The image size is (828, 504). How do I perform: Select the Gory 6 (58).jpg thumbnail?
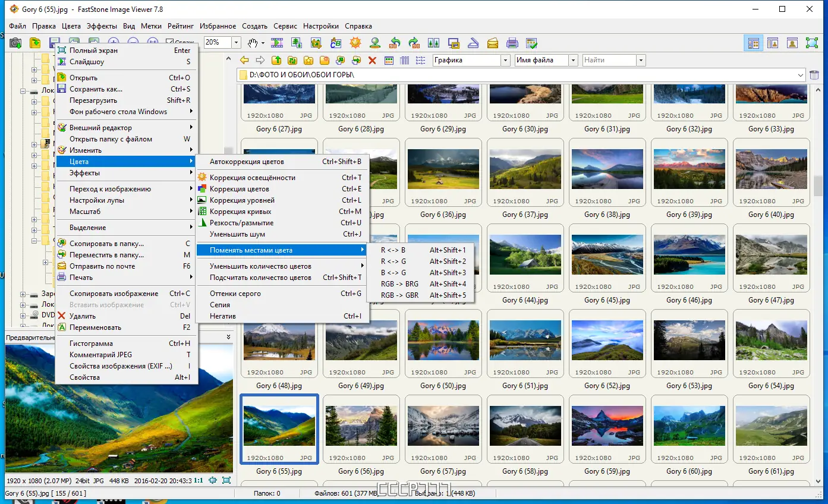pyautogui.click(x=525, y=426)
